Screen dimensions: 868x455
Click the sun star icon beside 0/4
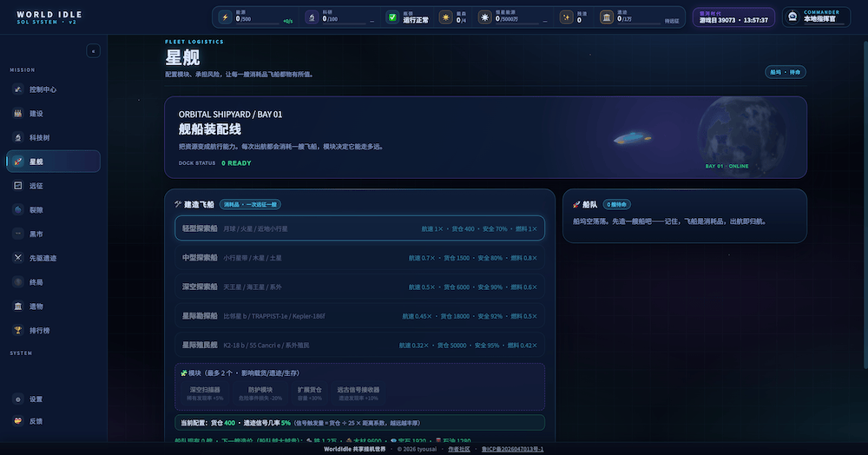445,17
